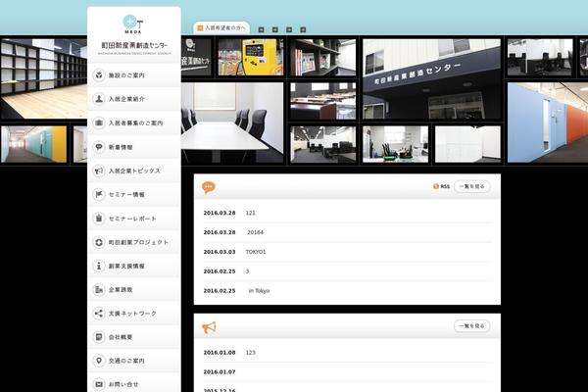The width and height of the screenshot is (588, 392).
Task: Click the first small square header icon
Action: (262, 29)
